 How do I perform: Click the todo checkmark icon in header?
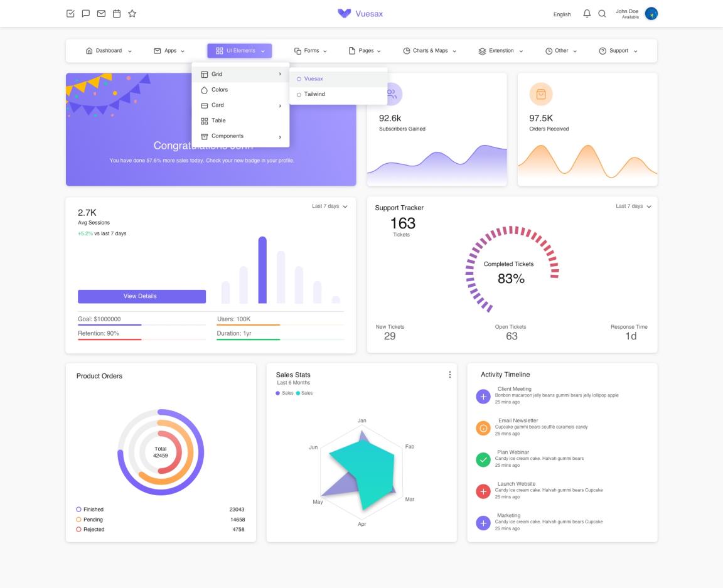coord(71,14)
